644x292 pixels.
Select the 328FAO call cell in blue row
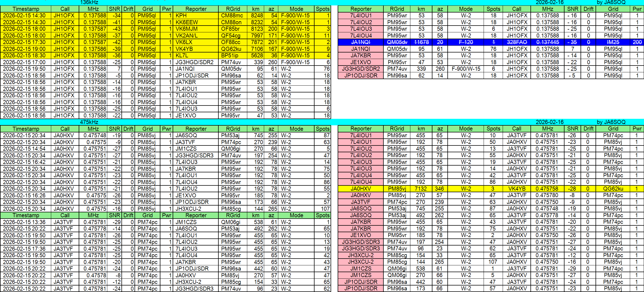point(517,42)
